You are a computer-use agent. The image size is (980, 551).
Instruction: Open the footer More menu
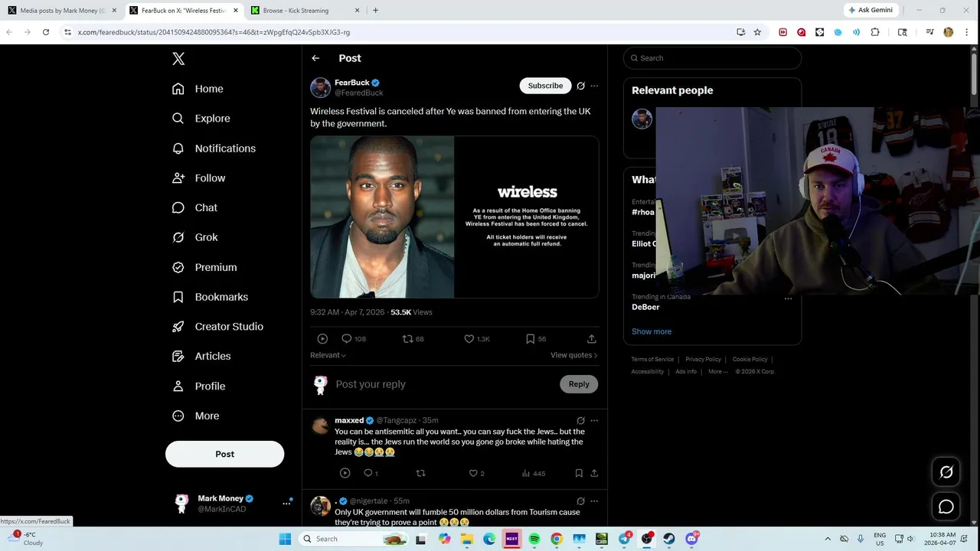click(717, 371)
